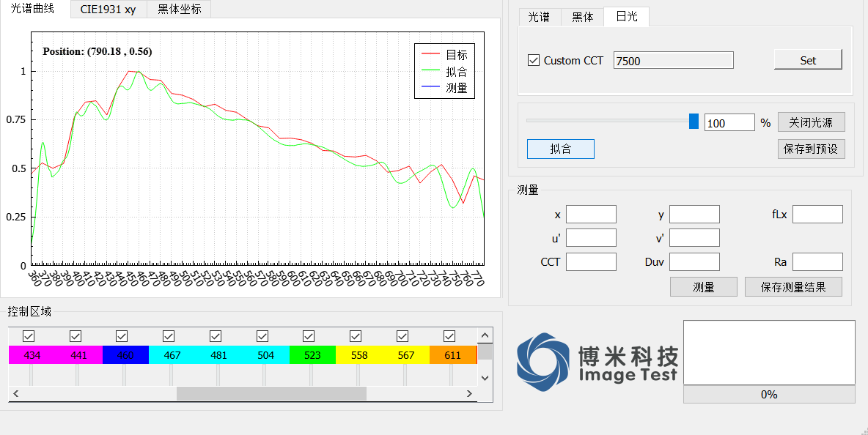Click the horizontal scrollbar thumb in control area
The width and height of the screenshot is (868, 435).
click(x=271, y=393)
